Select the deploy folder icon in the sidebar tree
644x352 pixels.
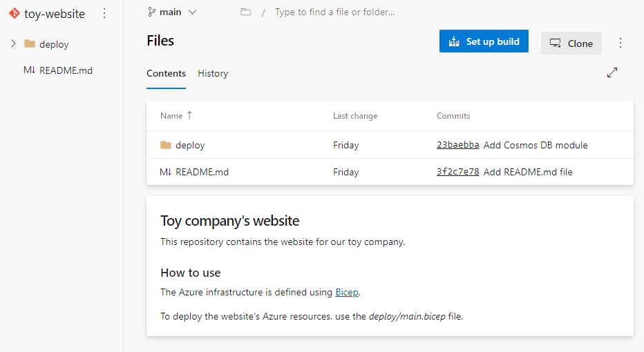pos(30,43)
